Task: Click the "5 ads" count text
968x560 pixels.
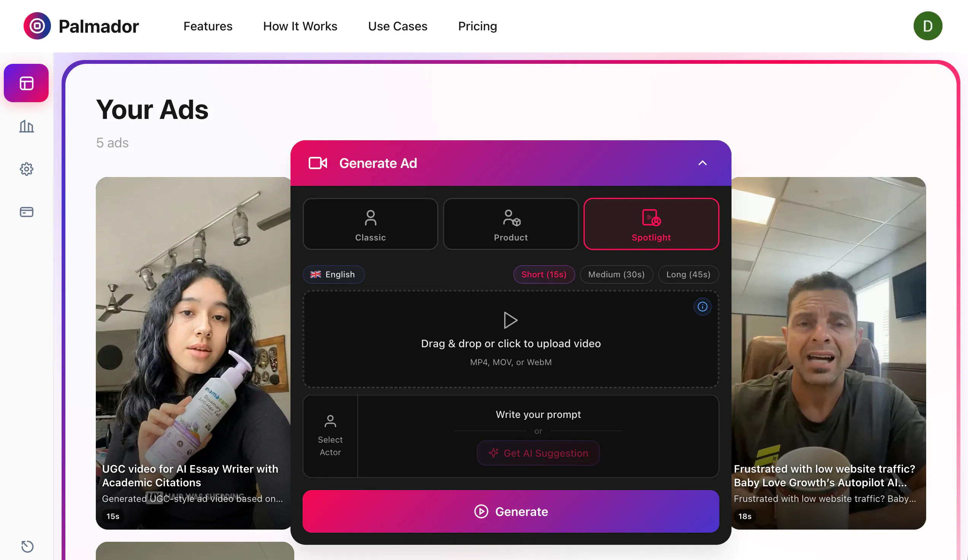Action: [x=112, y=143]
